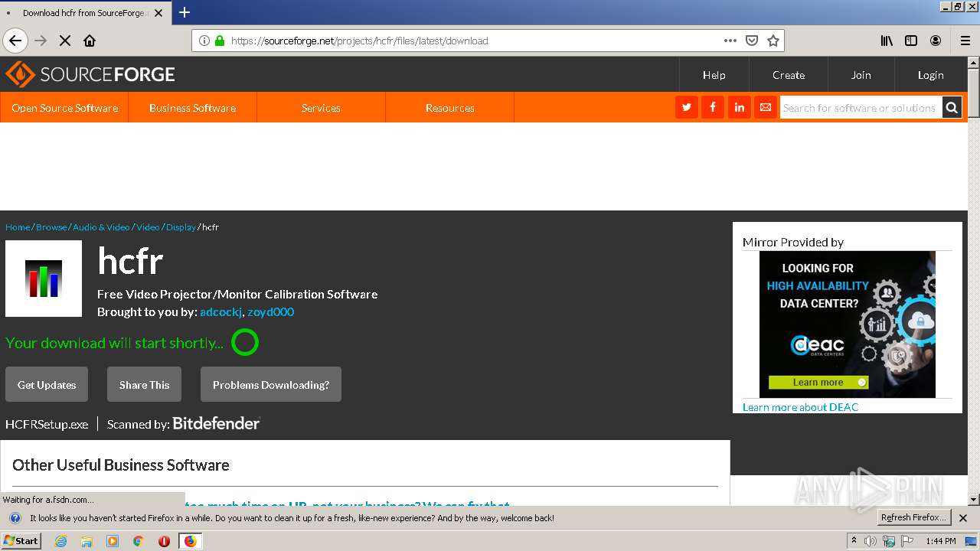This screenshot has height=551, width=980.
Task: Stop loading the page with the X button
Action: coord(65,41)
